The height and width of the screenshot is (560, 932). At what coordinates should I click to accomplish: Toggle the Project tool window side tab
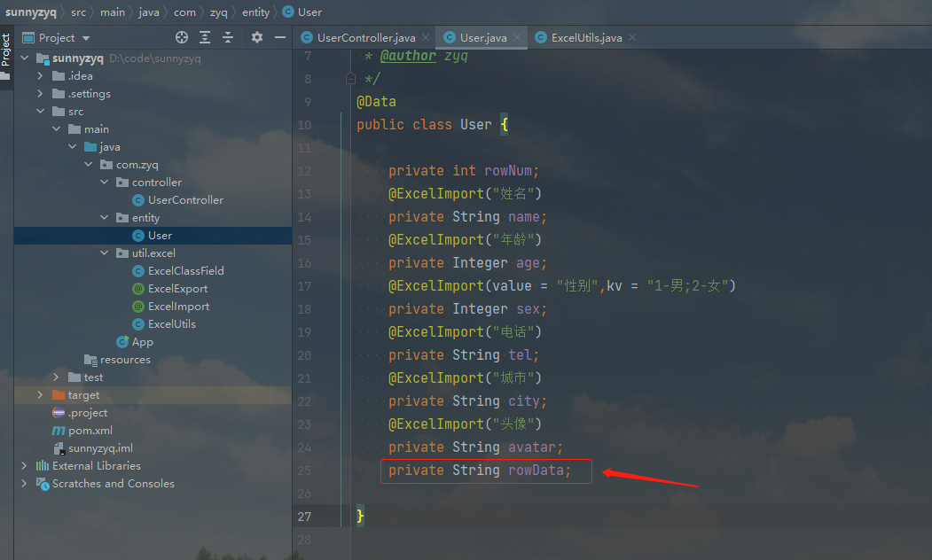coord(6,51)
